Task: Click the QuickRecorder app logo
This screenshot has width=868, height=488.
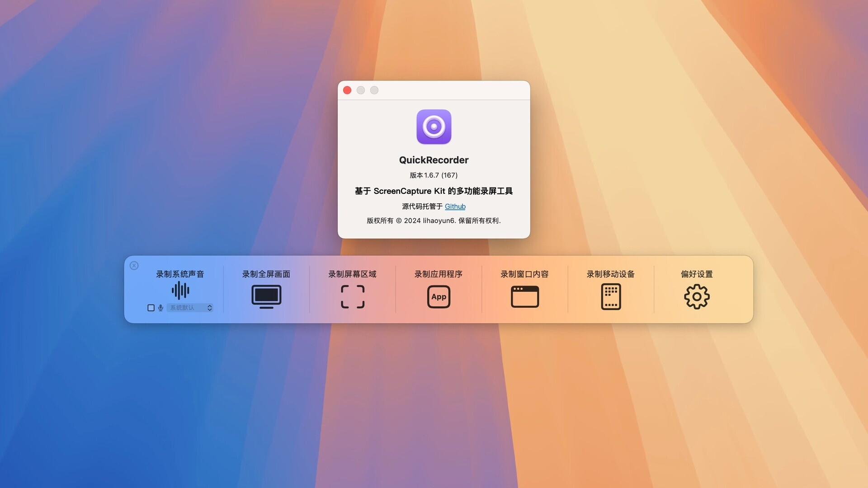Action: point(434,127)
